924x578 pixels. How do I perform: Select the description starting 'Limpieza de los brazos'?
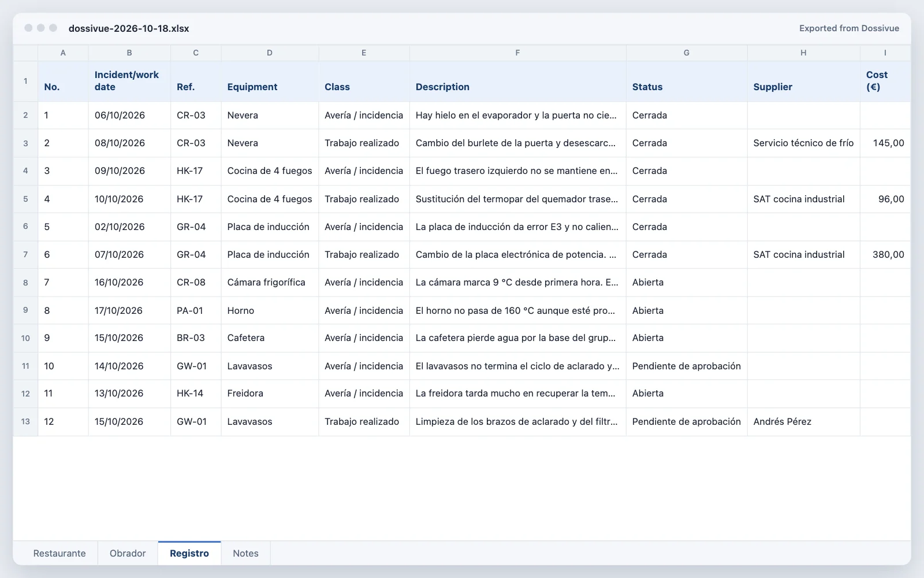(517, 422)
